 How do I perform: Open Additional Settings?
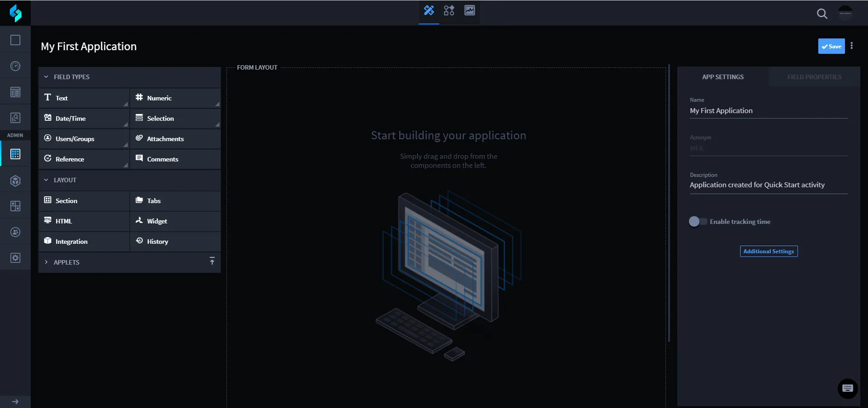pyautogui.click(x=769, y=251)
